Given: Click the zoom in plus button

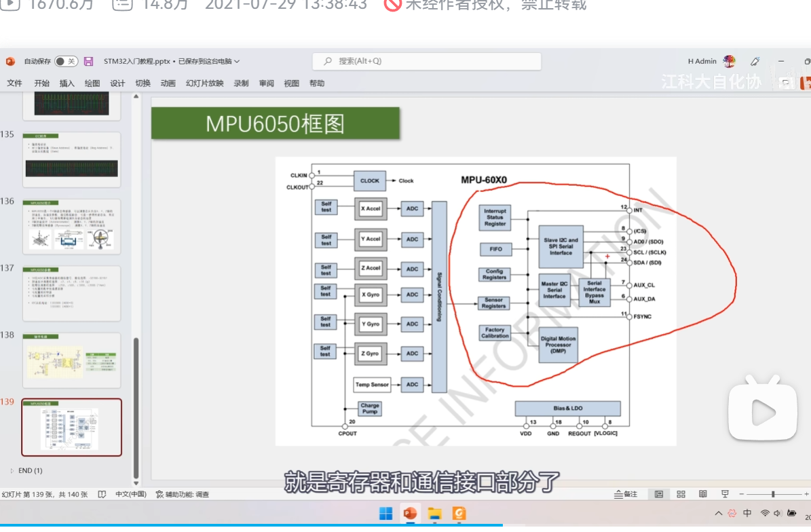Looking at the screenshot, I should tap(806, 494).
